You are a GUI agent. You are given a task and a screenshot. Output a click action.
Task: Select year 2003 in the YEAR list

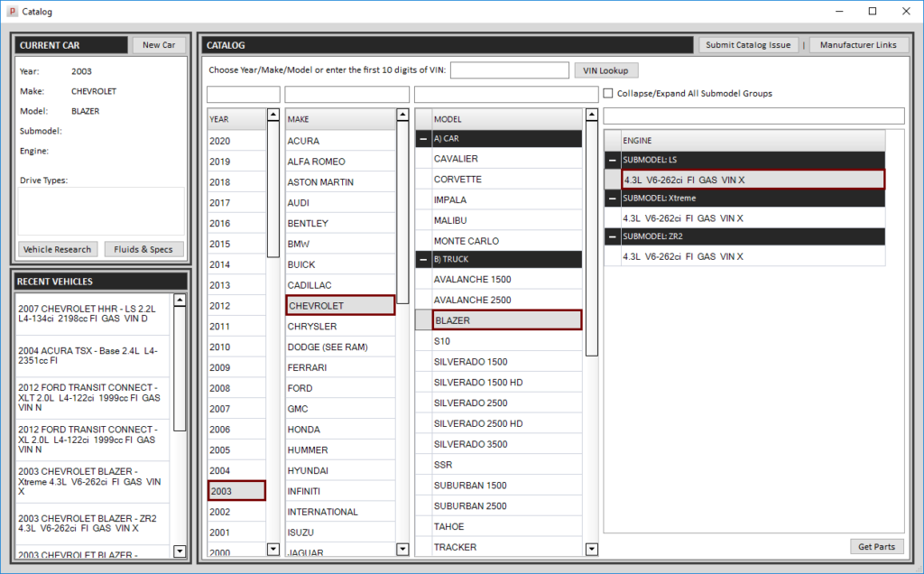(x=236, y=491)
